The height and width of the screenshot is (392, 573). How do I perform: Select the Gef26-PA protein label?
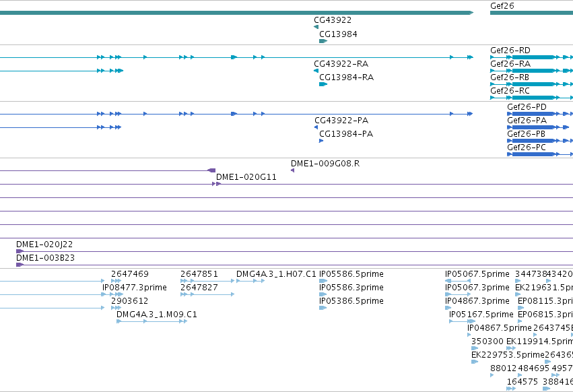527,121
